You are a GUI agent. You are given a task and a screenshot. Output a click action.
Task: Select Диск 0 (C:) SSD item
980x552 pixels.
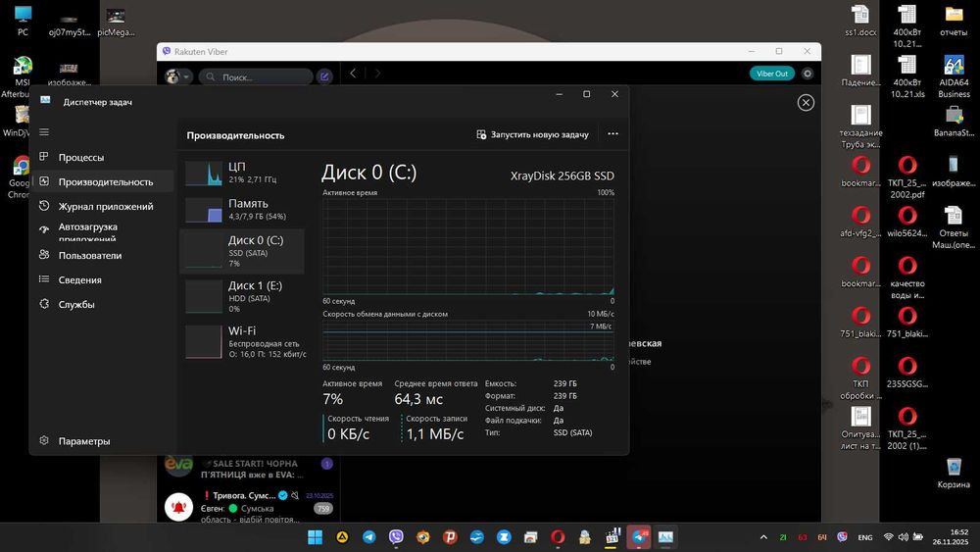(x=242, y=251)
